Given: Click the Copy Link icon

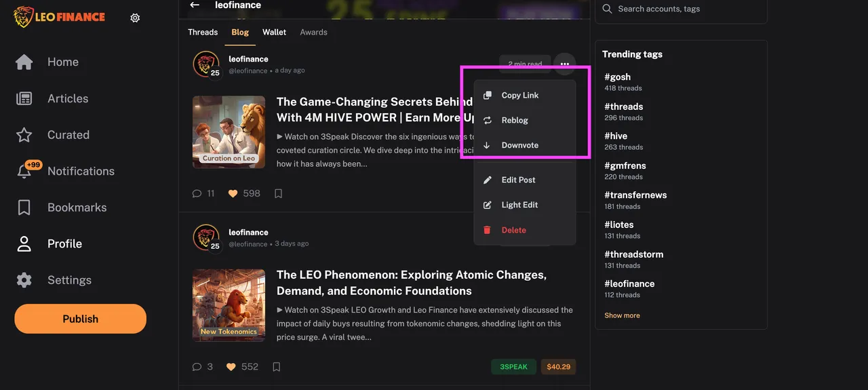Looking at the screenshot, I should 487,96.
